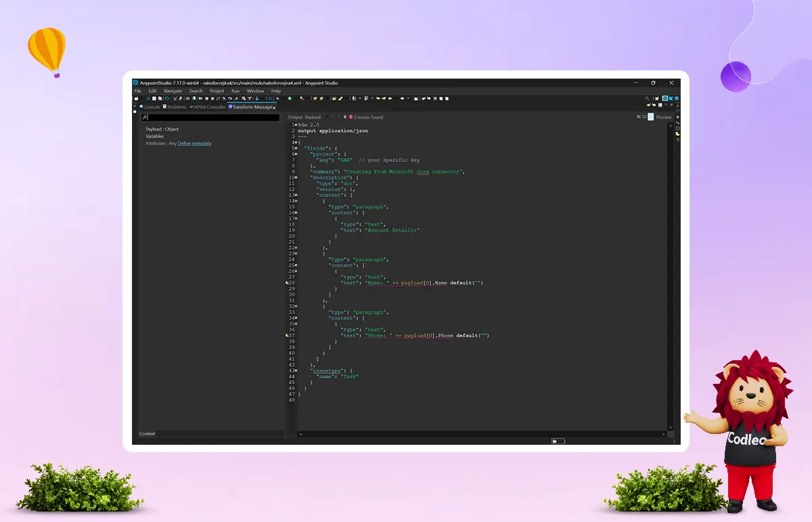This screenshot has width=812, height=522.
Task: Click the New file toolbar icon
Action: tap(136, 99)
